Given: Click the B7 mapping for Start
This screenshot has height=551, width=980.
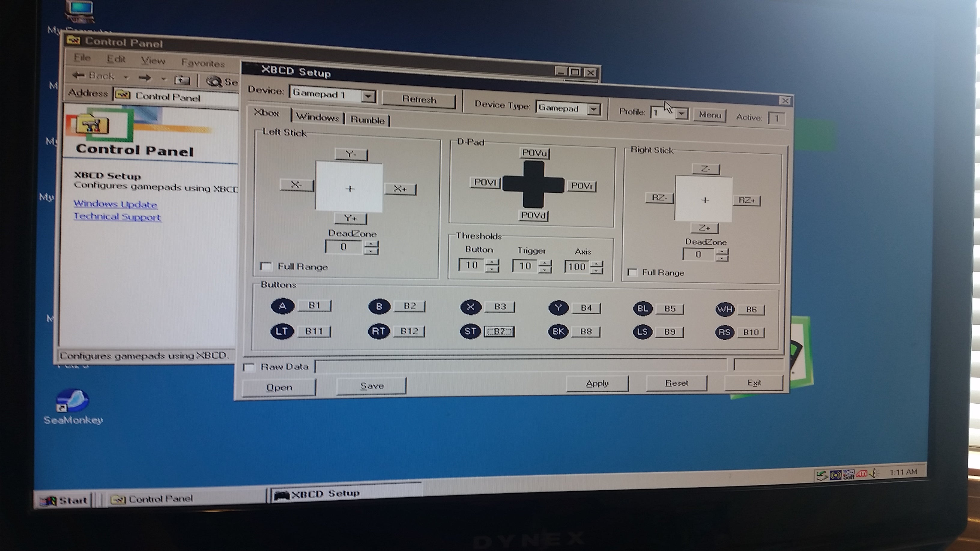Looking at the screenshot, I should [499, 332].
